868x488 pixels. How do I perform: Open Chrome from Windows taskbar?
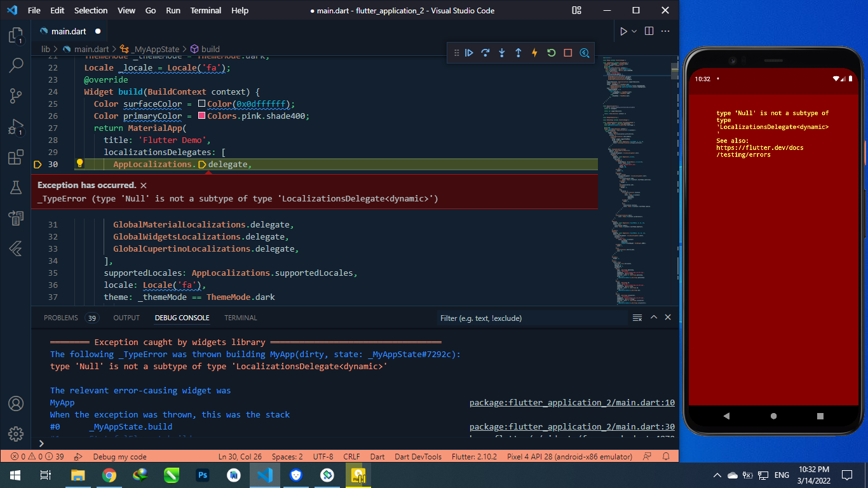tap(109, 475)
